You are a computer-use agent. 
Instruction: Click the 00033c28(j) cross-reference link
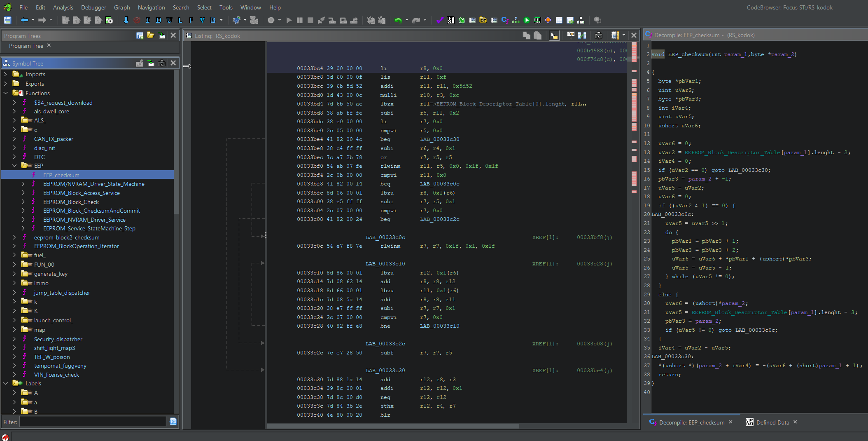pyautogui.click(x=594, y=264)
